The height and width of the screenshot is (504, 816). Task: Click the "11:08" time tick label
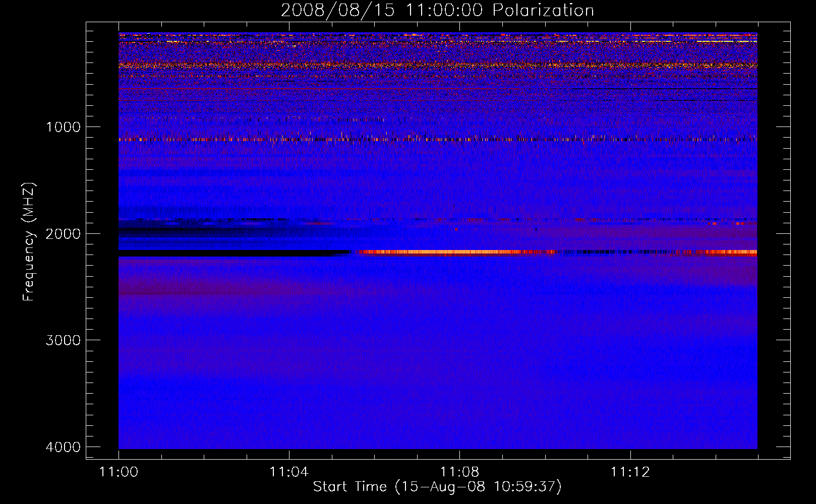tap(459, 472)
